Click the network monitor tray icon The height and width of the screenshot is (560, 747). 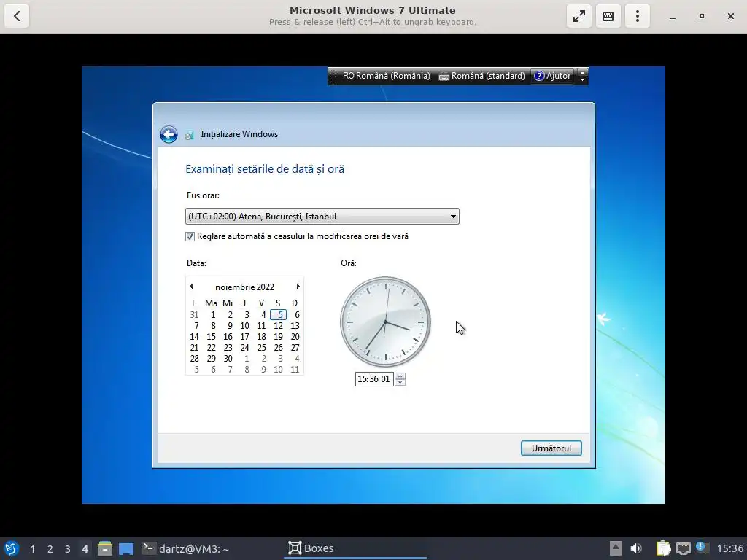683,548
